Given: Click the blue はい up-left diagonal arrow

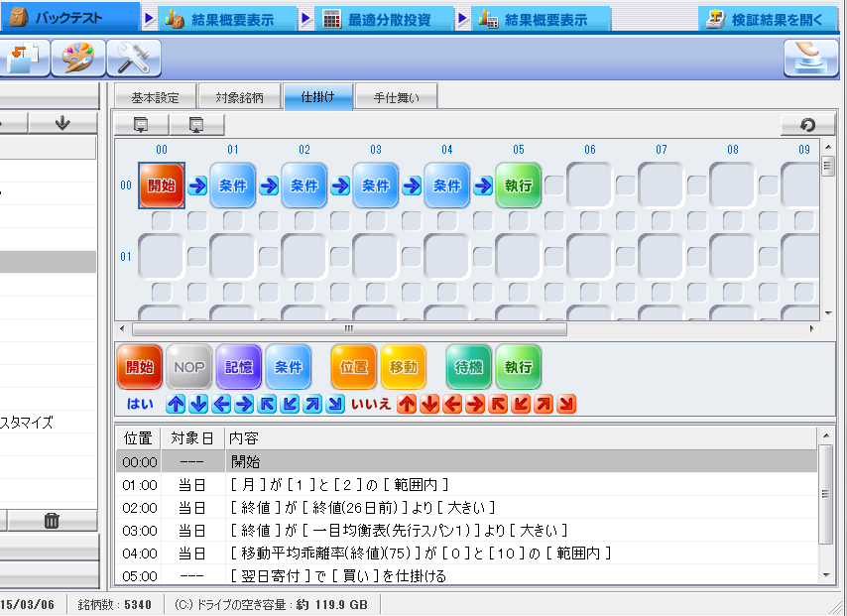Looking at the screenshot, I should click(267, 404).
